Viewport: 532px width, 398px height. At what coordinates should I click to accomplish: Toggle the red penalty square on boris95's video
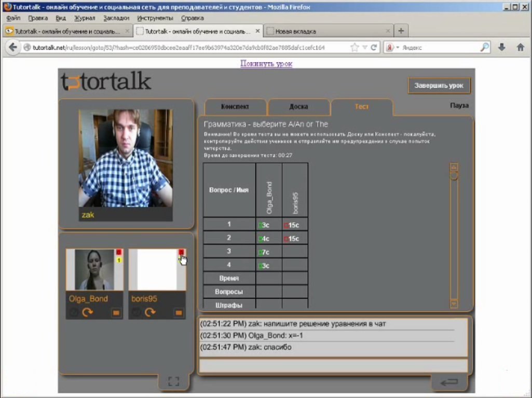181,252
